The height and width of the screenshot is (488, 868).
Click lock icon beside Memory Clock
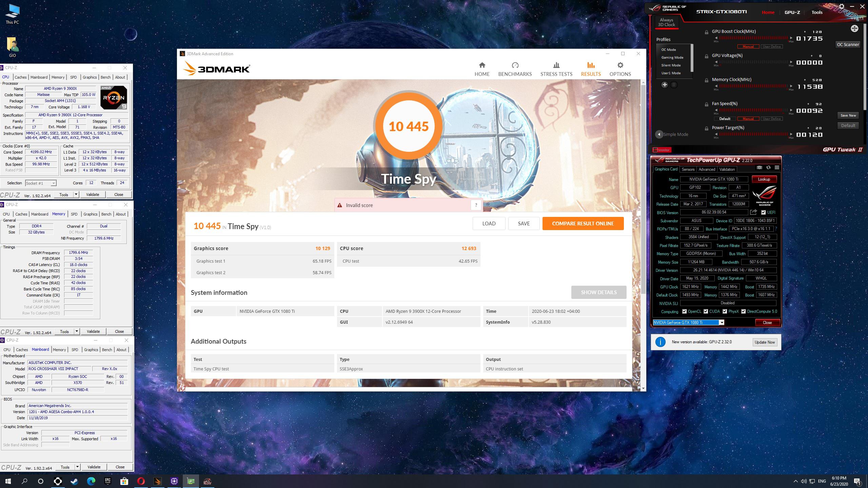[707, 80]
